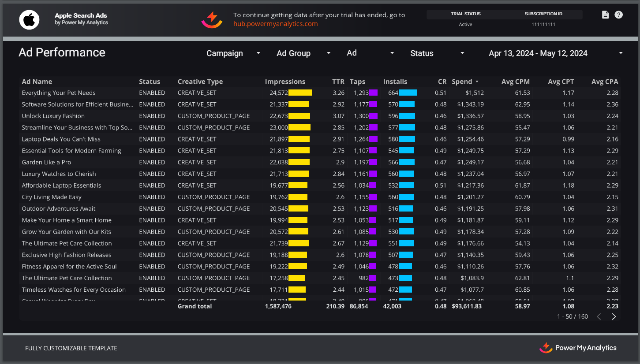
Task: Go to next page of results
Action: [614, 316]
